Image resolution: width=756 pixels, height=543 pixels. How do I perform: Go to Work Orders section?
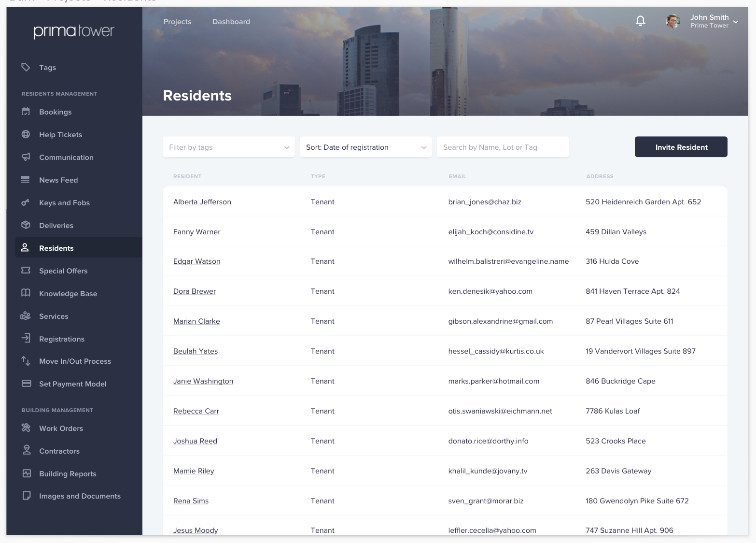tap(61, 429)
